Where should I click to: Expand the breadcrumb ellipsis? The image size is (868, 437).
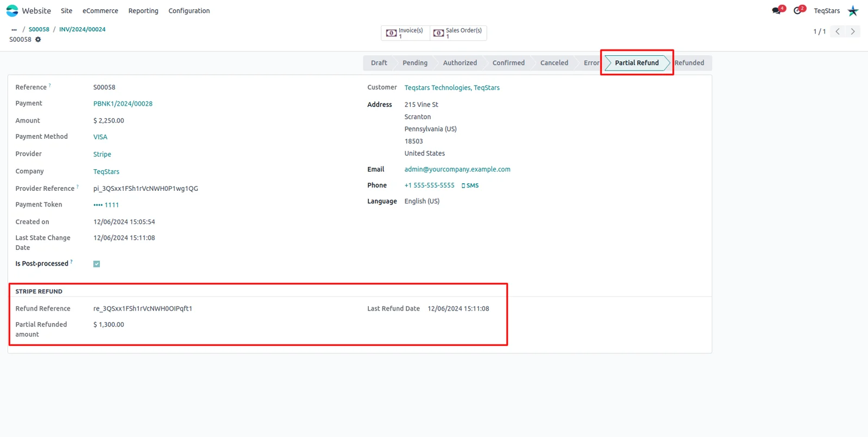click(x=14, y=30)
